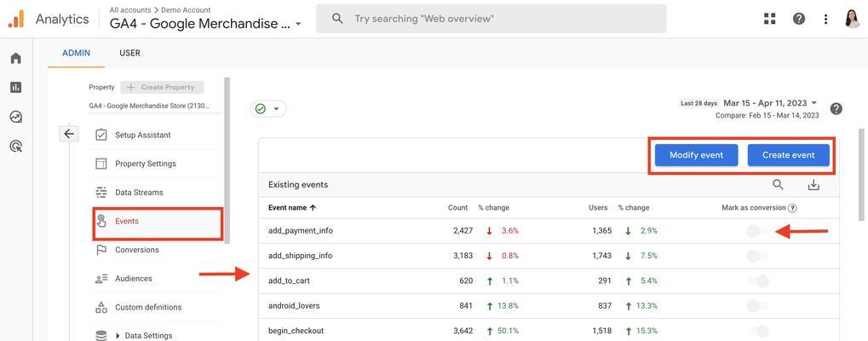Screen dimensions: 868x341
Task: Switch to the USER tab
Action: (x=130, y=53)
